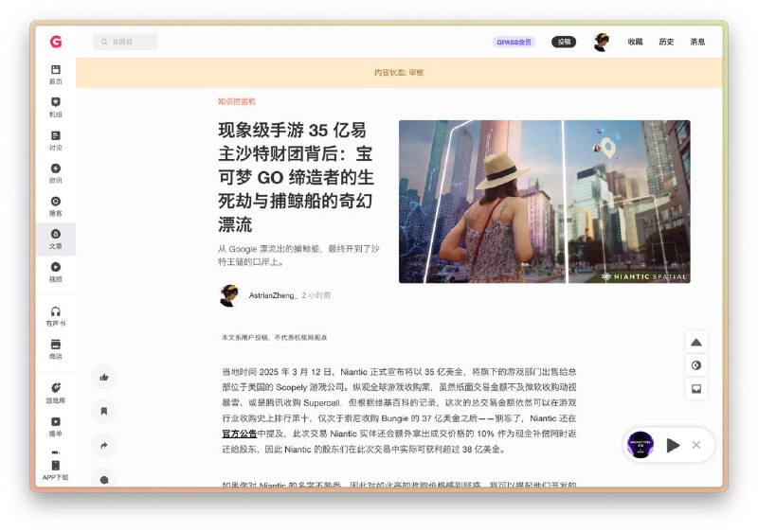Screen dimensions: 758x532
Task: Open user avatar menu in header
Action: (x=602, y=42)
